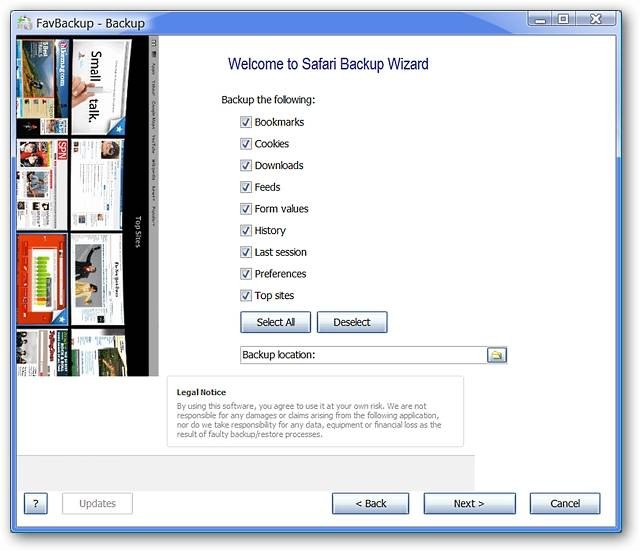
Task: Uncheck the History checkbox
Action: (x=246, y=230)
